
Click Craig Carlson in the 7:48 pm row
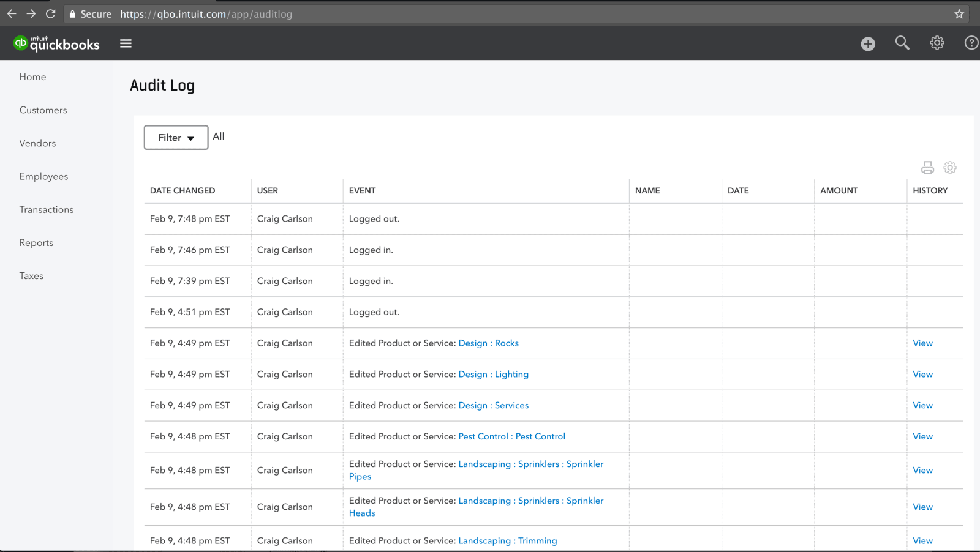[x=285, y=219]
